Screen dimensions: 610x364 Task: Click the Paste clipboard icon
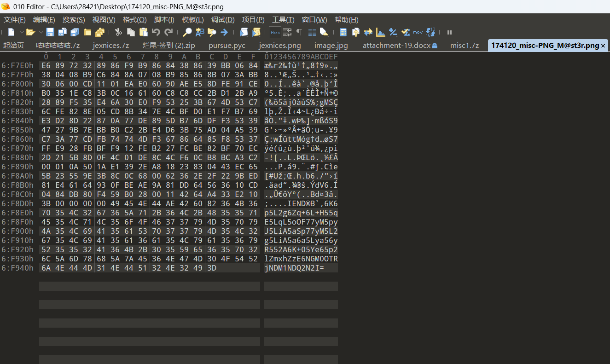coord(143,32)
